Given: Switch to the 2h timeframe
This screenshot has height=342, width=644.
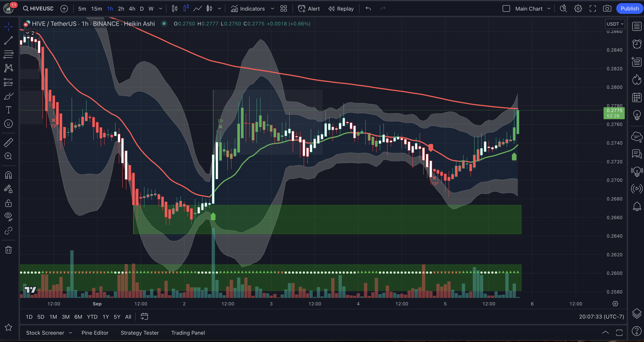Looking at the screenshot, I should pyautogui.click(x=121, y=9).
